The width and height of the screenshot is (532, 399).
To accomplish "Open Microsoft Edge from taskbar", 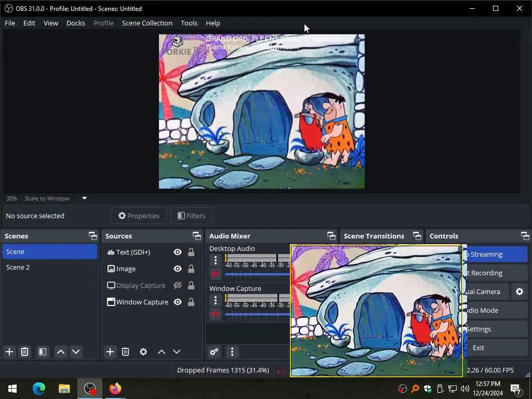I will pyautogui.click(x=38, y=389).
